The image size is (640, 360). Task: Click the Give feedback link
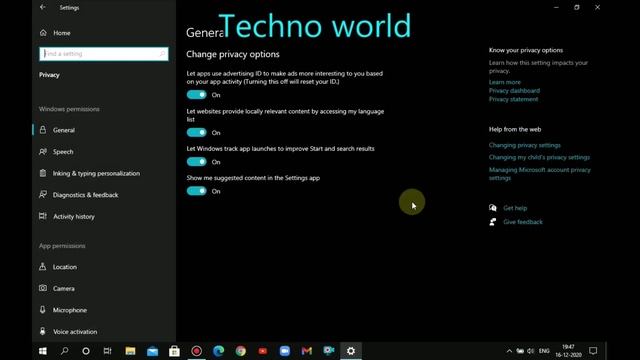click(x=523, y=222)
